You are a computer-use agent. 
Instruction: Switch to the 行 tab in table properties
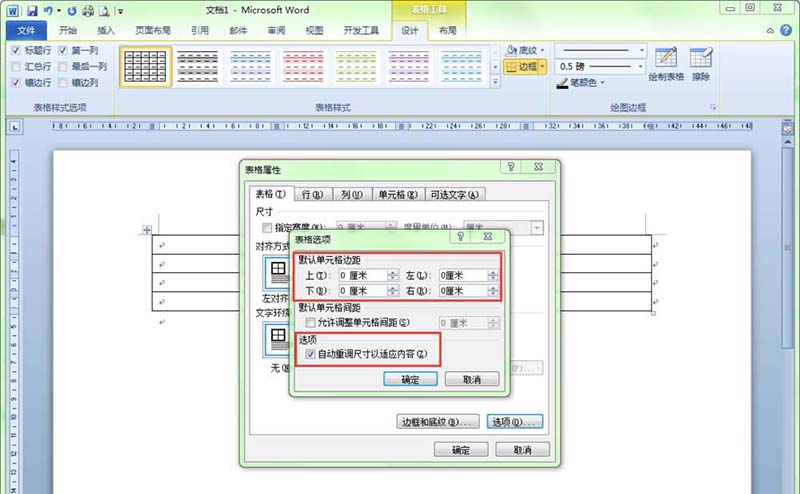[312, 194]
